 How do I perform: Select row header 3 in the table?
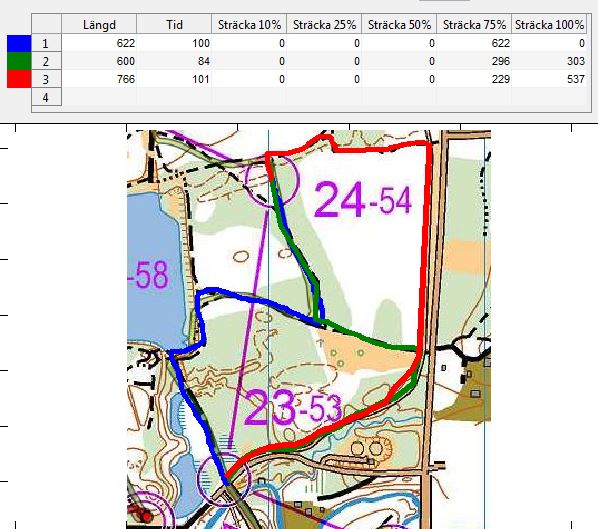click(46, 79)
